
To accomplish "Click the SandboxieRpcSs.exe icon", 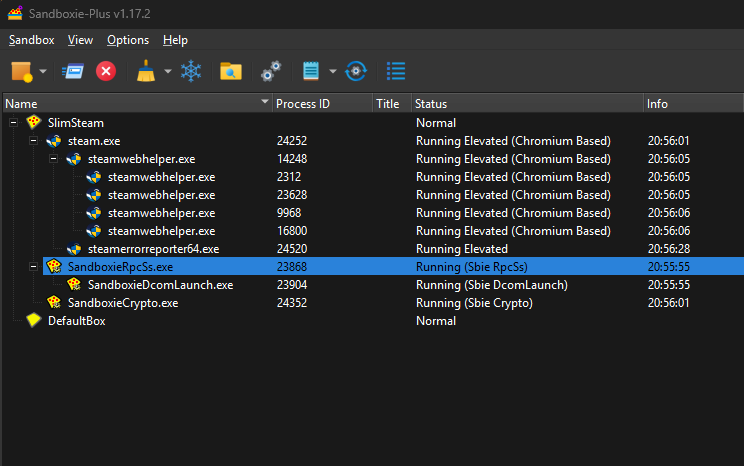I will pyautogui.click(x=54, y=267).
